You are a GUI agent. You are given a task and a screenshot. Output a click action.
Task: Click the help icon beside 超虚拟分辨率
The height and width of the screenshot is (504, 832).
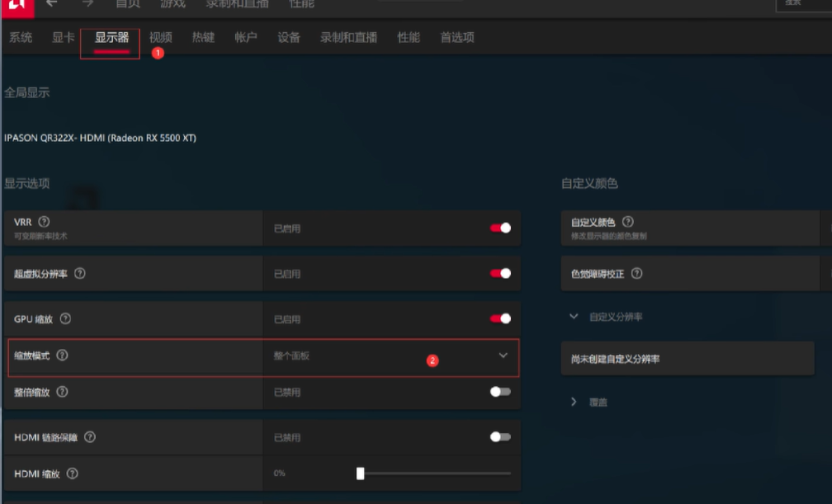click(80, 273)
